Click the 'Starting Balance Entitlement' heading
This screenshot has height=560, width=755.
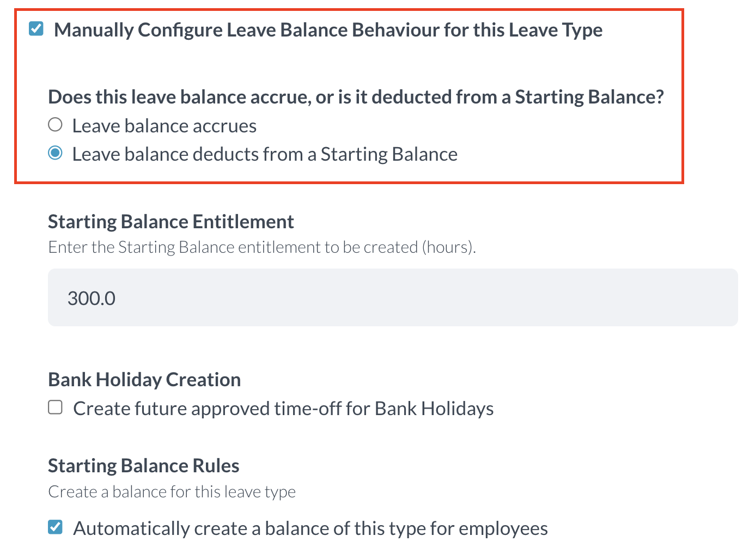(x=171, y=222)
